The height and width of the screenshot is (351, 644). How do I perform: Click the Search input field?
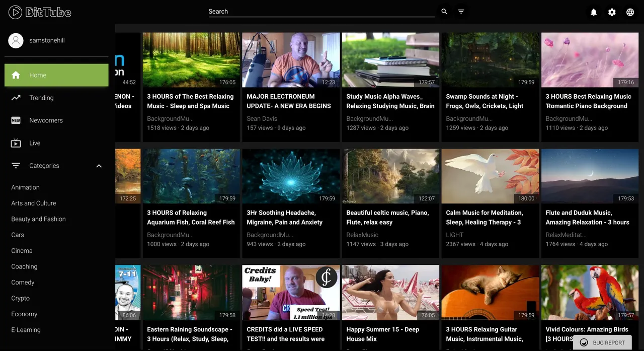click(x=321, y=12)
